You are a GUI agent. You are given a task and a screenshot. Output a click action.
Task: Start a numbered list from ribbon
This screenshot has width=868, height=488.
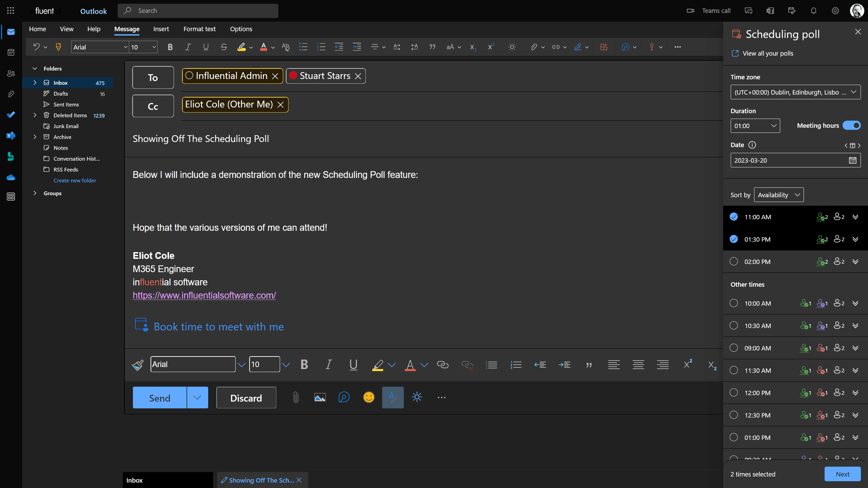[x=321, y=47]
